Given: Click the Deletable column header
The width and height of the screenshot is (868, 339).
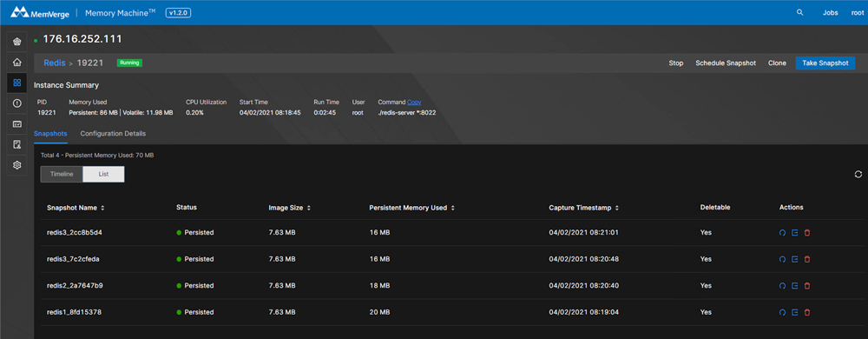Looking at the screenshot, I should coord(715,208).
